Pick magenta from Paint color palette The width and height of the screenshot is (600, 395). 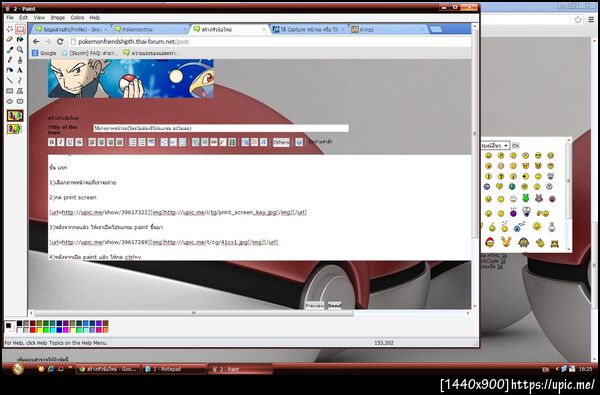pos(66,330)
